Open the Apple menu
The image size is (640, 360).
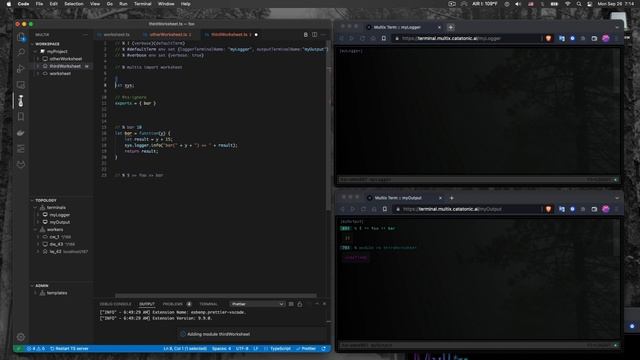pos(9,4)
